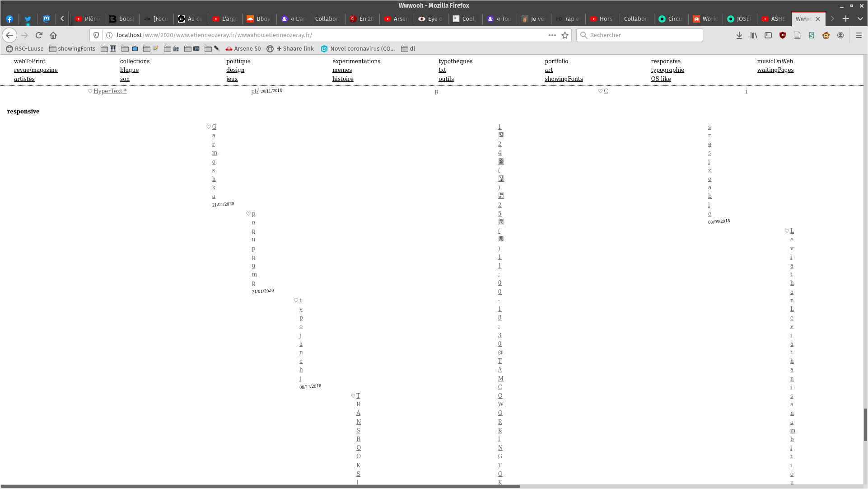This screenshot has height=489, width=868.
Task: Bookmark this page with the star icon
Action: tap(565, 35)
